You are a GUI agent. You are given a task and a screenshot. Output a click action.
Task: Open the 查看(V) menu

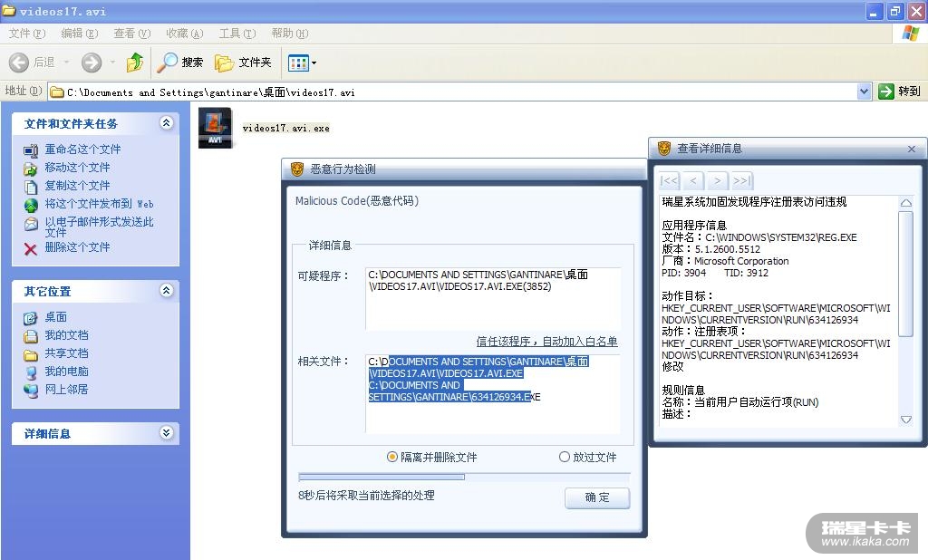tap(132, 34)
